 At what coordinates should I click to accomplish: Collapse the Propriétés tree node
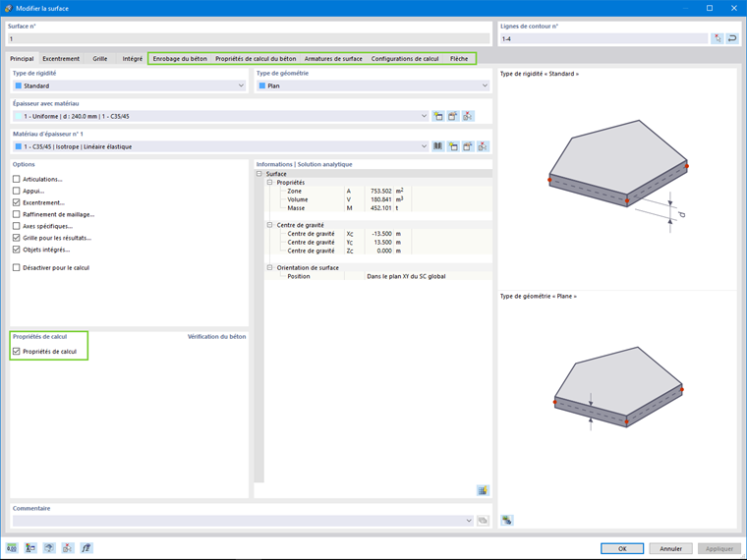click(269, 183)
